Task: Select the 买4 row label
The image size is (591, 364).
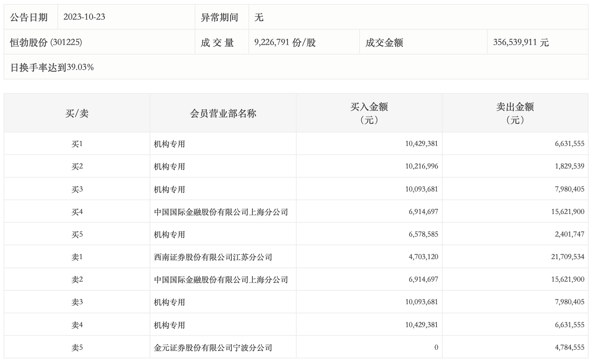Action: point(77,212)
